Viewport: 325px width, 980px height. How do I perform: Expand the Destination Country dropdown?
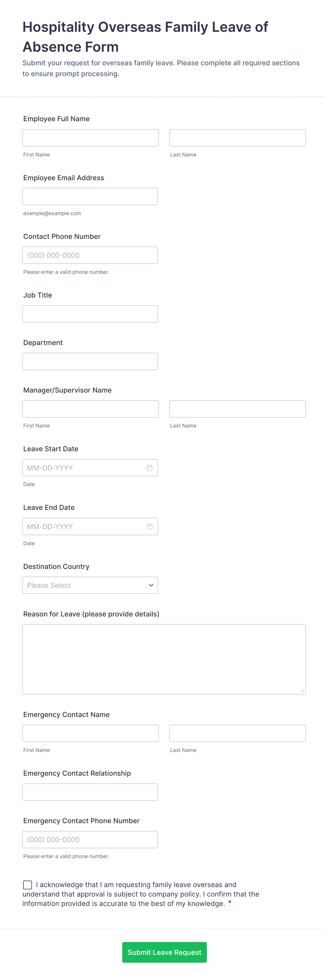90,585
